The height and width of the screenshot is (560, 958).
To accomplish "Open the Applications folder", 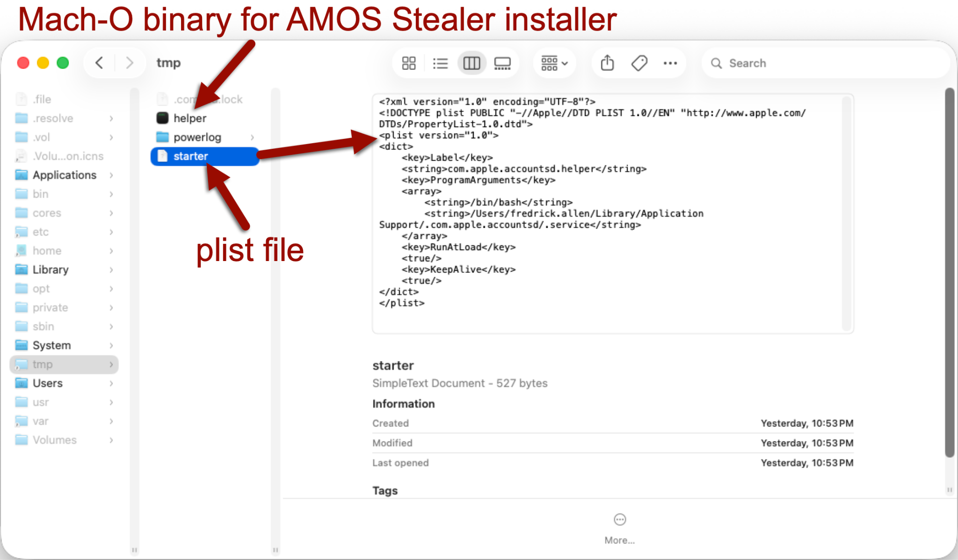I will click(65, 175).
